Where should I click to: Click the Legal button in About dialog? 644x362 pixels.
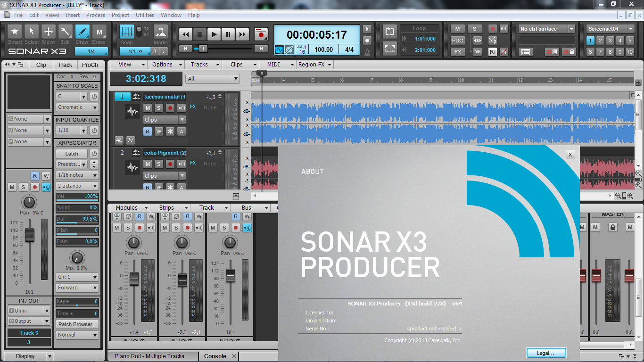(546, 353)
